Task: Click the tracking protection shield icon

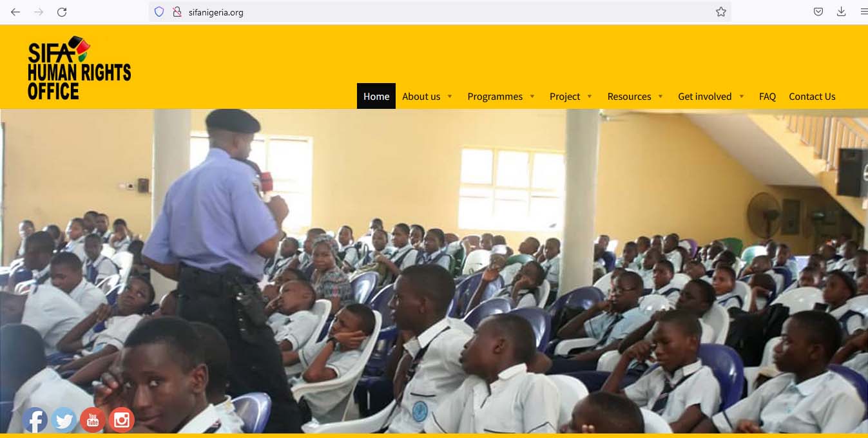Action: [x=159, y=12]
